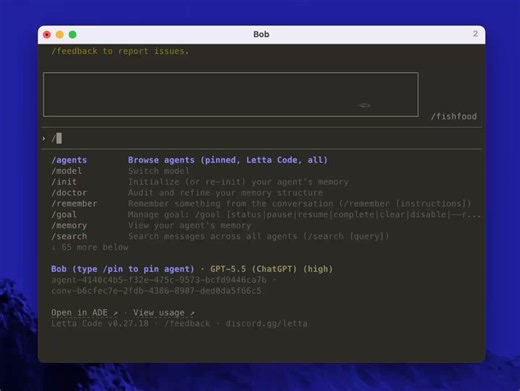Open in ADE link
Screen dimensions: 520x391
[x=84, y=313]
